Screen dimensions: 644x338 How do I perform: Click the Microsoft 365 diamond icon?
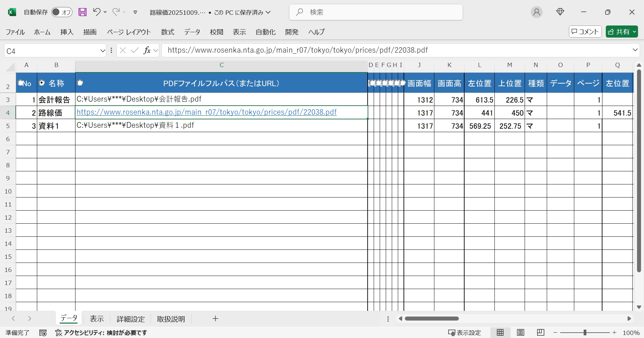pyautogui.click(x=560, y=12)
